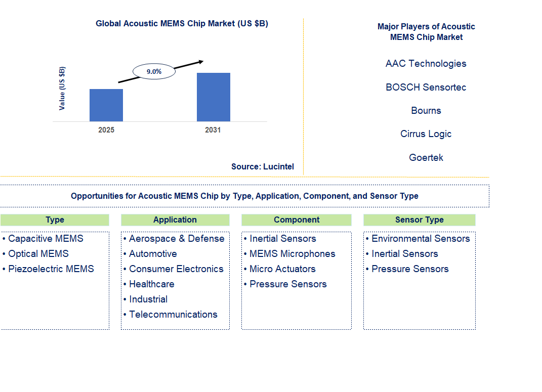The image size is (542, 392).
Task: Select Cirrus Logic in the players list
Action: 426,134
